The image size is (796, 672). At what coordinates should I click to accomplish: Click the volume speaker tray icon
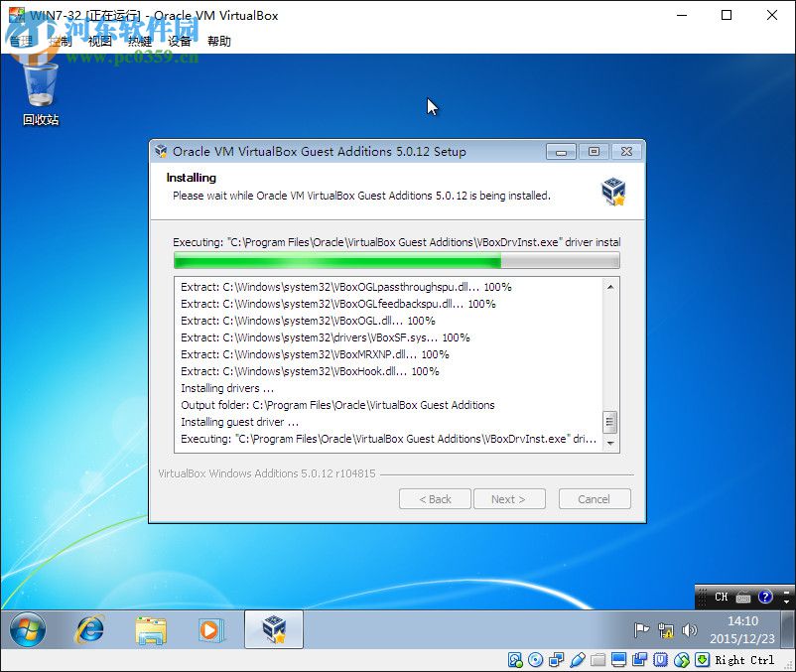(690, 630)
